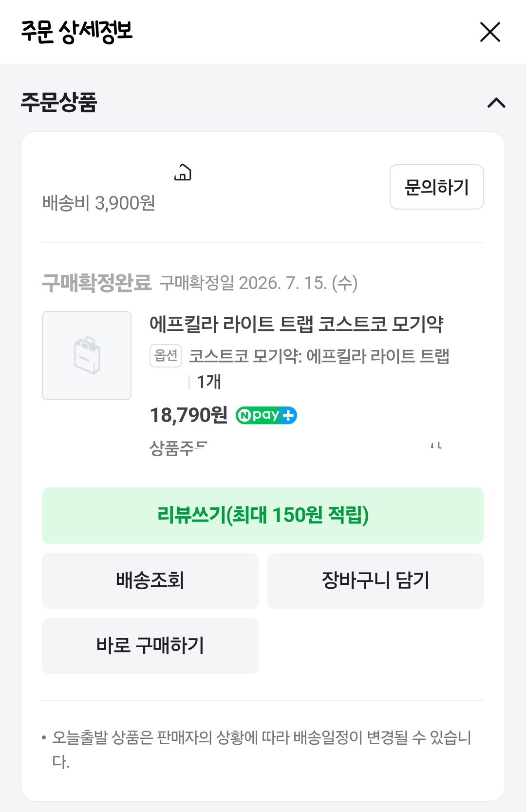Close the 주문 상세정보 screen with X
Image resolution: width=526 pixels, height=812 pixels.
coord(490,32)
